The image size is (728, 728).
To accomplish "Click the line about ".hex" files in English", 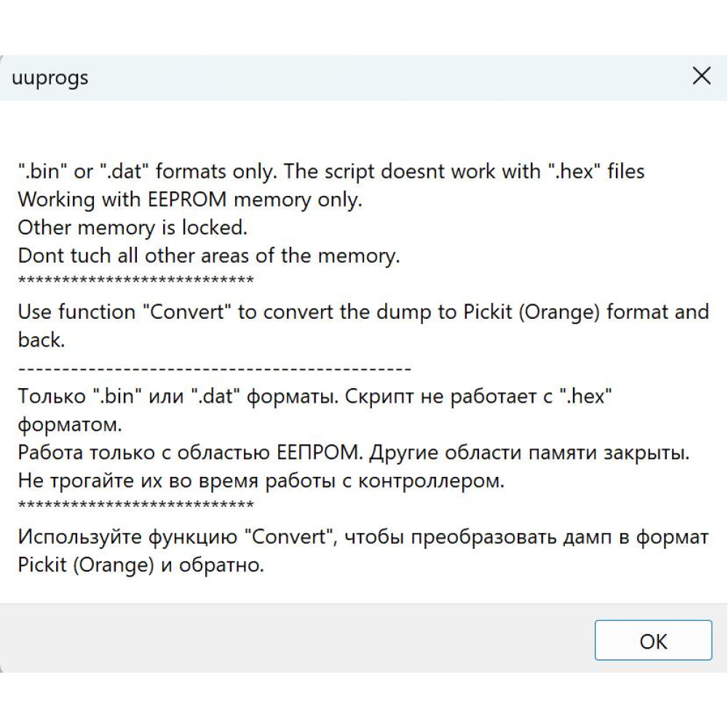I will click(x=331, y=171).
